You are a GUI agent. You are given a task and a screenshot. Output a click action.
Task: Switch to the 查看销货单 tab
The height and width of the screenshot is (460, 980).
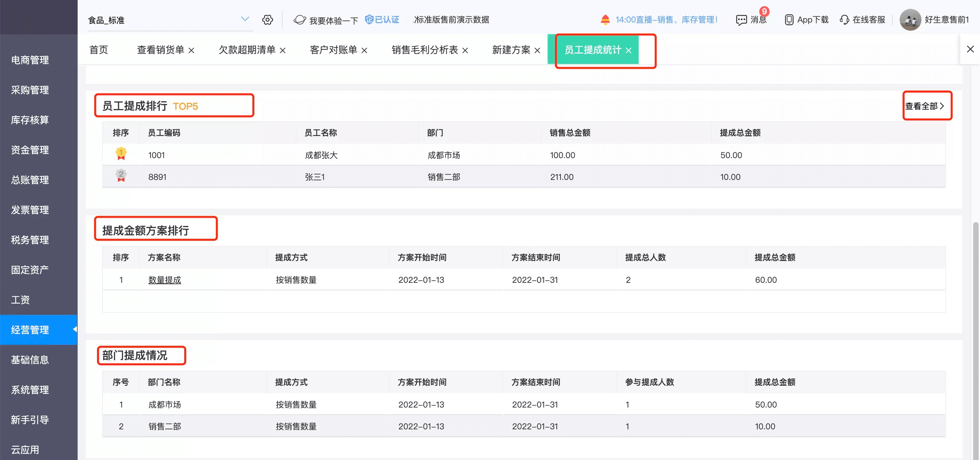pyautogui.click(x=160, y=50)
